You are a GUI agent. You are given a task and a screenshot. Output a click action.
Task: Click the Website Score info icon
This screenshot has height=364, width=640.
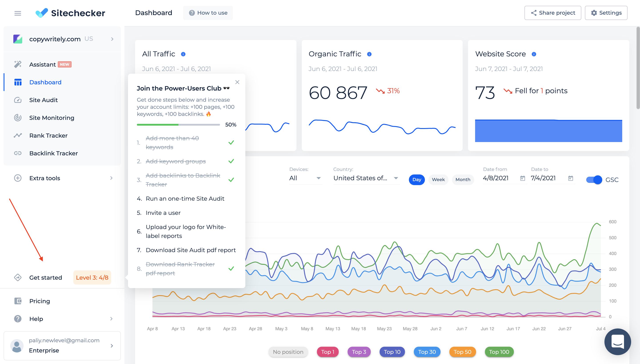pos(534,54)
